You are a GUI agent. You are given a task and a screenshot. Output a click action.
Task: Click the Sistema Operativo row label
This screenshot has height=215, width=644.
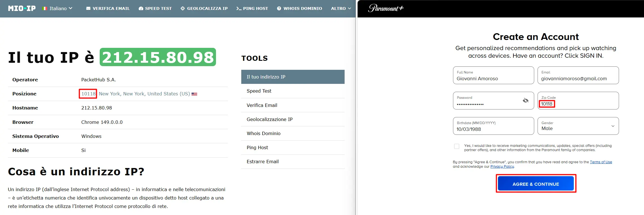pos(36,136)
